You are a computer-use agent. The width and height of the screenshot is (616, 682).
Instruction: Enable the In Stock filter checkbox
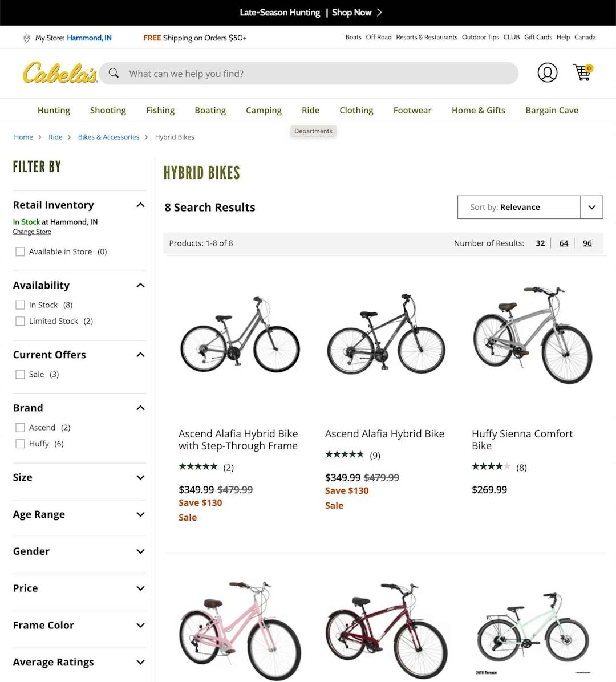[x=20, y=305]
